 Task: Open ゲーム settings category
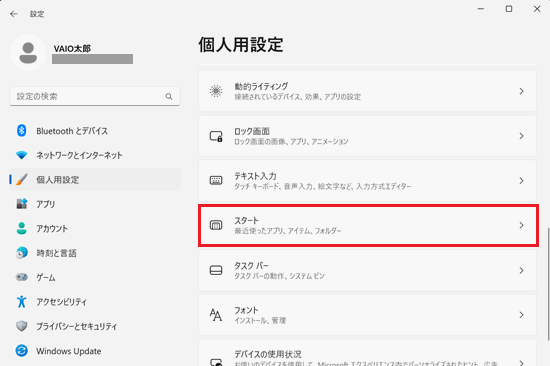pos(95,277)
